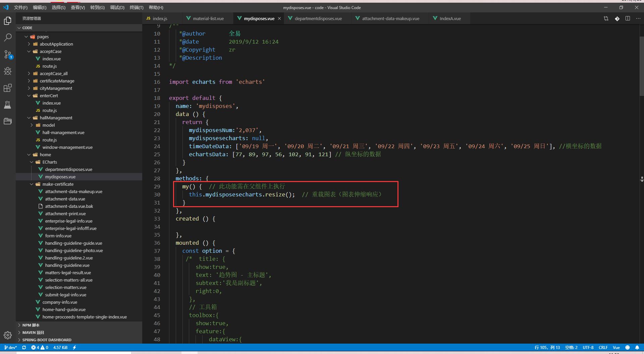
Task: Open home-hand-guide.vue file
Action: point(79,309)
